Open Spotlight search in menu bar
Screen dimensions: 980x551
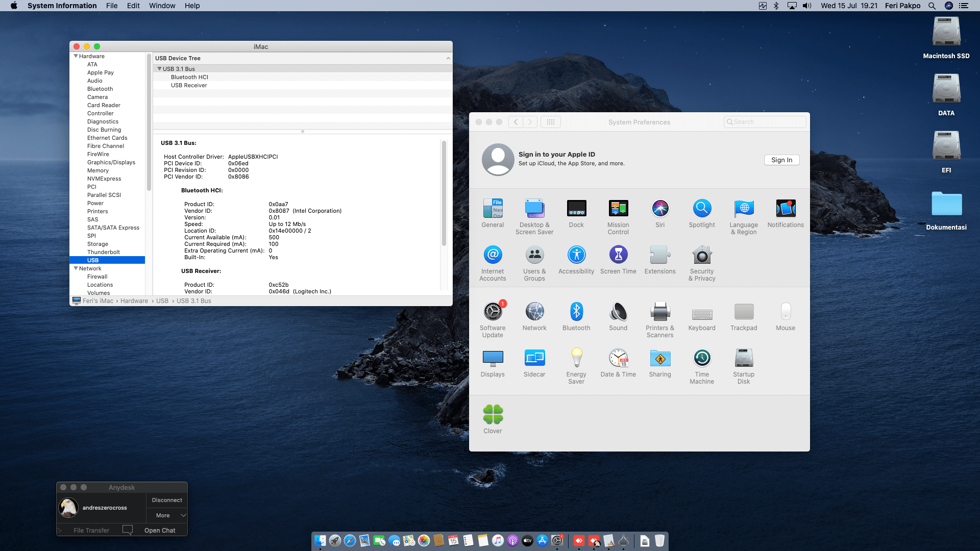932,6
